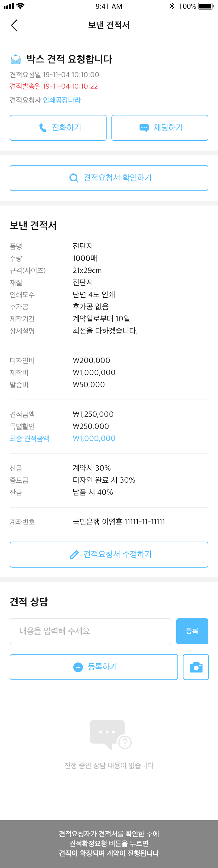Tap the outlined 등록하기 button
Viewport: 218px width, 868px height.
94,667
